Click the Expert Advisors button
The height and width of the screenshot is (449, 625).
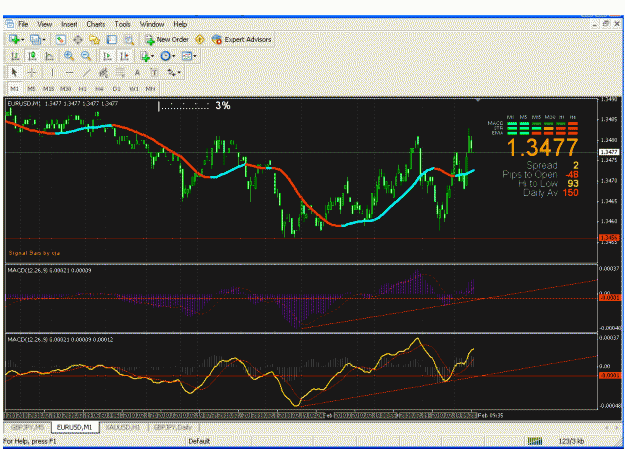(x=242, y=39)
